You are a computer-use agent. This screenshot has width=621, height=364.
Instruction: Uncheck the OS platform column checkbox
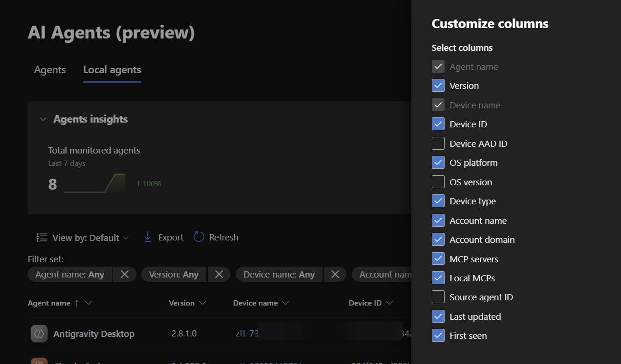tap(438, 163)
